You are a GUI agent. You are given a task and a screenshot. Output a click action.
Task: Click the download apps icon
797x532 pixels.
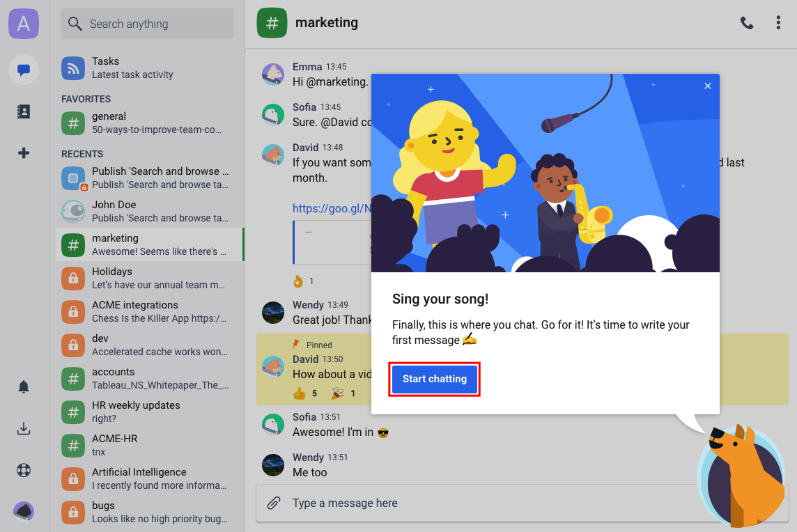point(24,429)
